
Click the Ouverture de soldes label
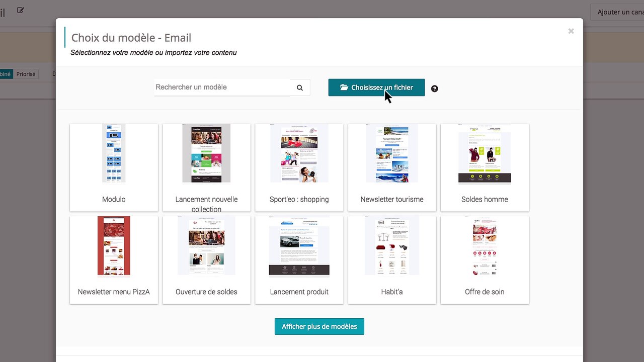(206, 292)
